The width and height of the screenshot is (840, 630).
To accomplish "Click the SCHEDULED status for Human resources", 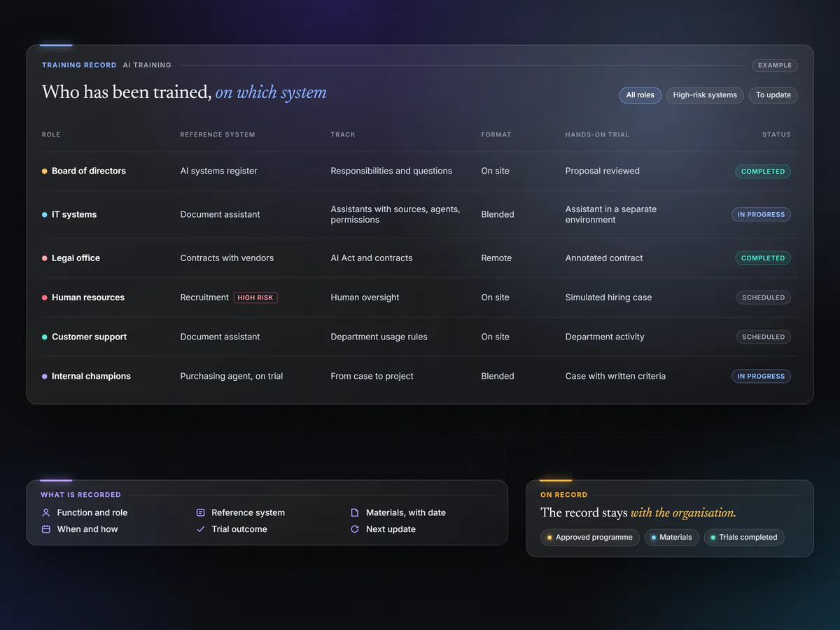I will pyautogui.click(x=763, y=297).
